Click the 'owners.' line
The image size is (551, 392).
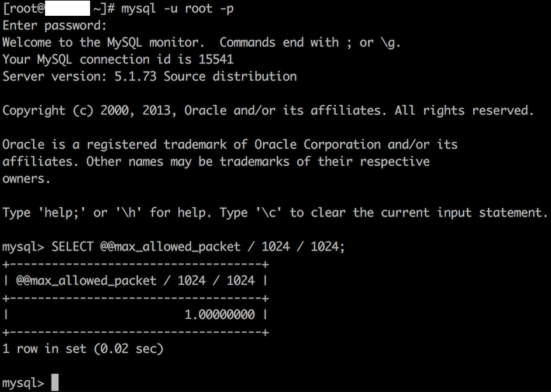click(26, 178)
